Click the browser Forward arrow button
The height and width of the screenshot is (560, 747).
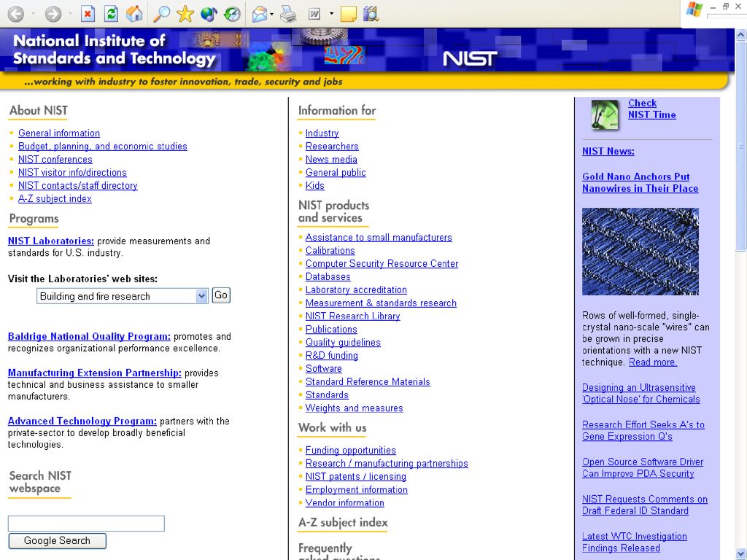tap(53, 14)
